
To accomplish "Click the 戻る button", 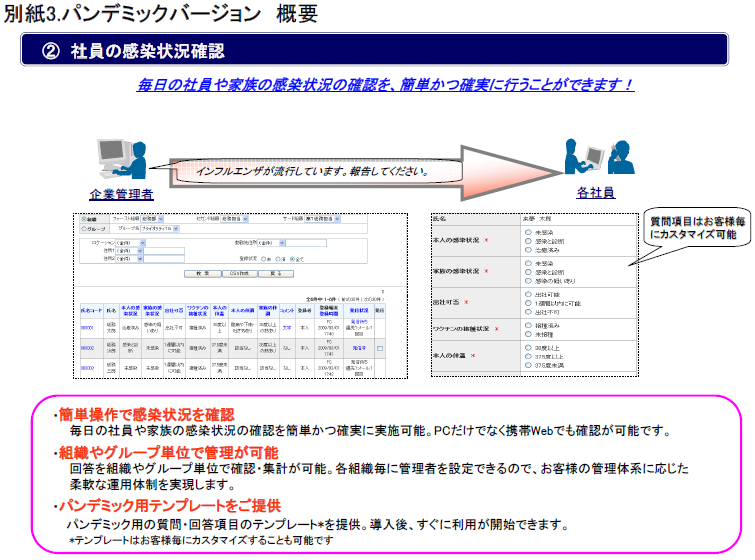I will coord(276,273).
